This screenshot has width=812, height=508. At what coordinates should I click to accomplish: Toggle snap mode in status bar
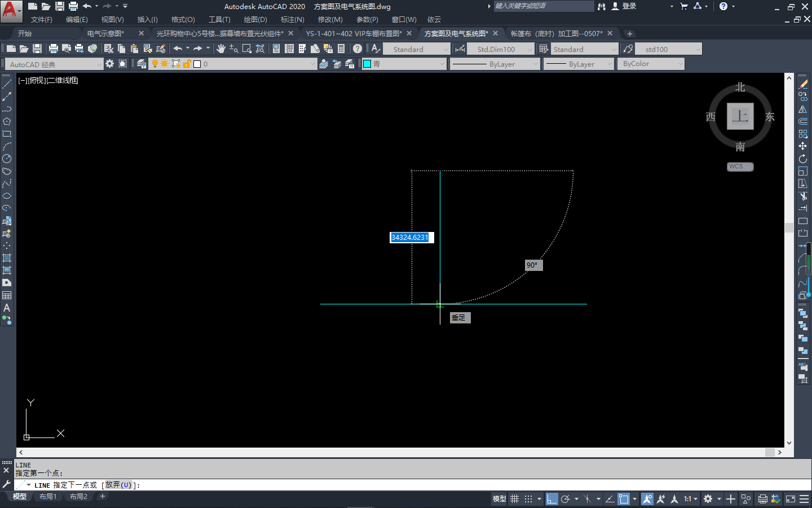(x=528, y=499)
